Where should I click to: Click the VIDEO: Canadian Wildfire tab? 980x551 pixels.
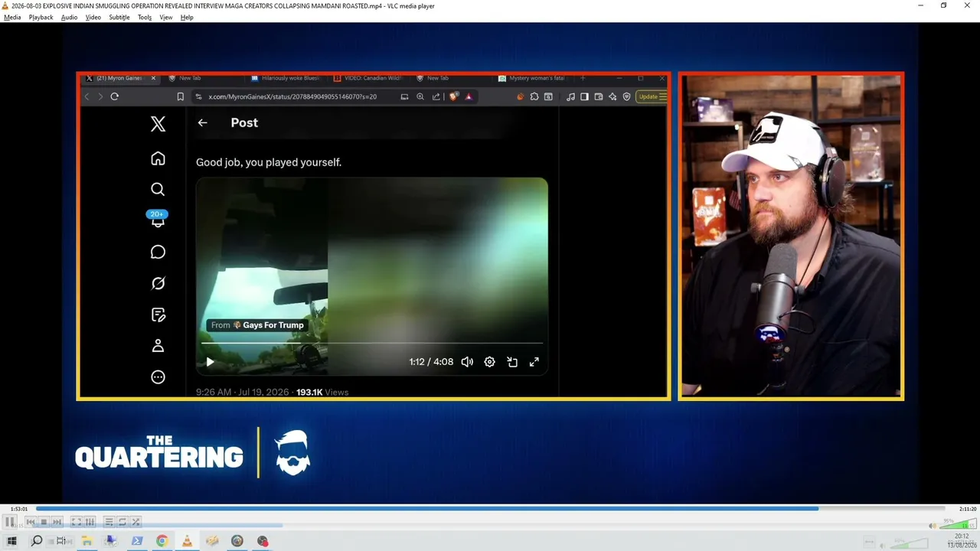tap(368, 78)
